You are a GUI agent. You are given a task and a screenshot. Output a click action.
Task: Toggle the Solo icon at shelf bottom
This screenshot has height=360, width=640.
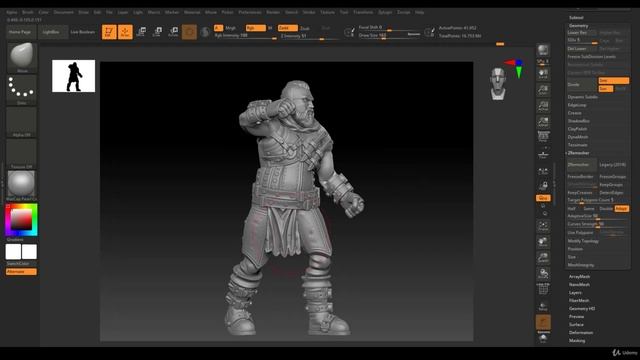pyautogui.click(x=543, y=338)
